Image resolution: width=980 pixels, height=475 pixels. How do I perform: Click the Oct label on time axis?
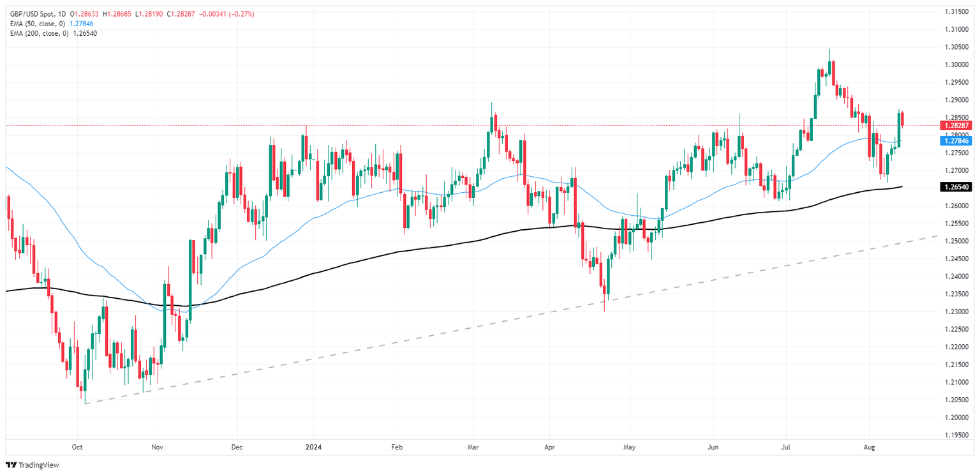click(77, 447)
